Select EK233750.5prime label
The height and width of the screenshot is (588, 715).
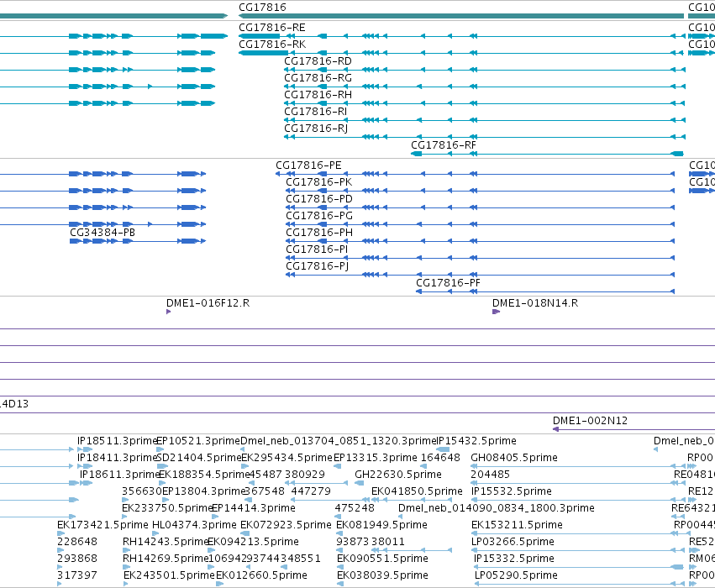pyautogui.click(x=167, y=508)
